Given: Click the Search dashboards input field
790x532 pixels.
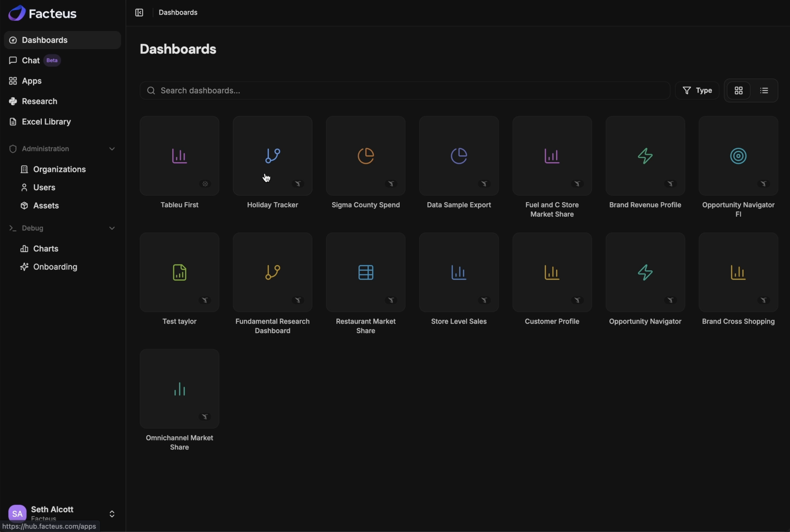Looking at the screenshot, I should (405, 91).
